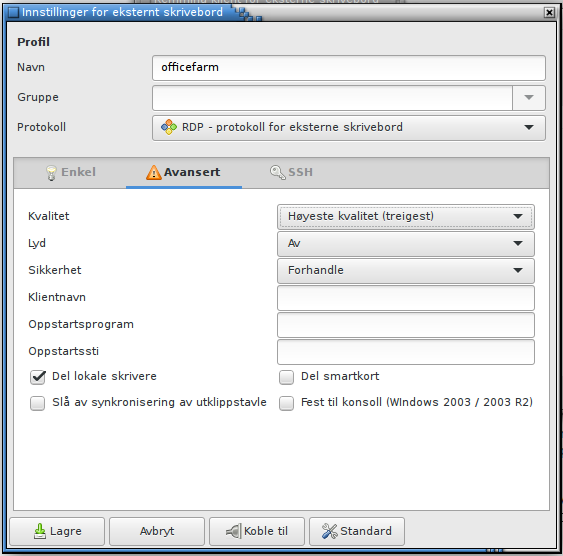The width and height of the screenshot is (563, 556).
Task: Select the Avbryt button
Action: tap(157, 531)
